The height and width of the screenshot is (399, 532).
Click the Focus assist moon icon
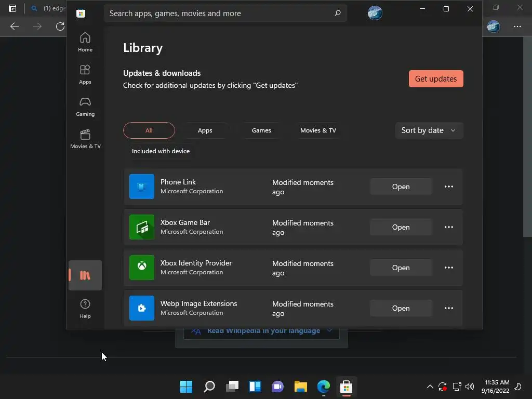(518, 387)
